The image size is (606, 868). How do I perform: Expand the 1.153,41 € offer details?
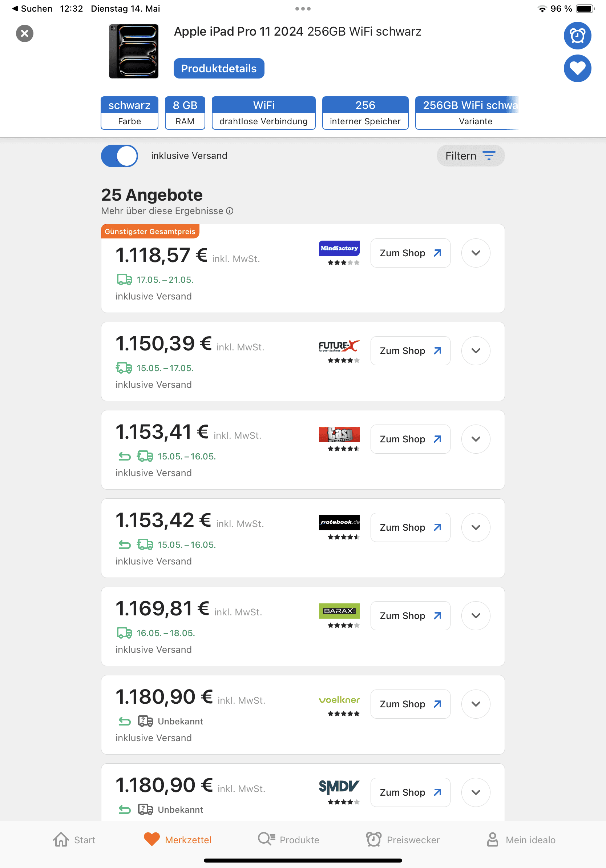pos(476,439)
